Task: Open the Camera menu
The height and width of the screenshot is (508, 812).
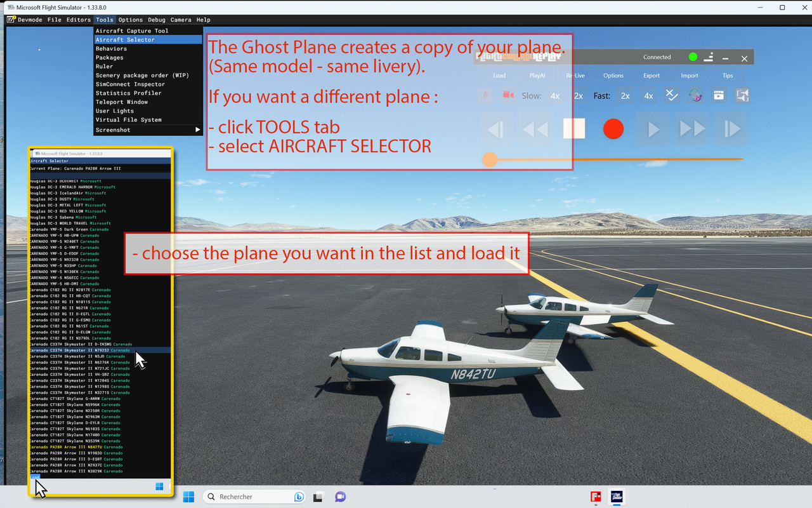Action: (181, 20)
